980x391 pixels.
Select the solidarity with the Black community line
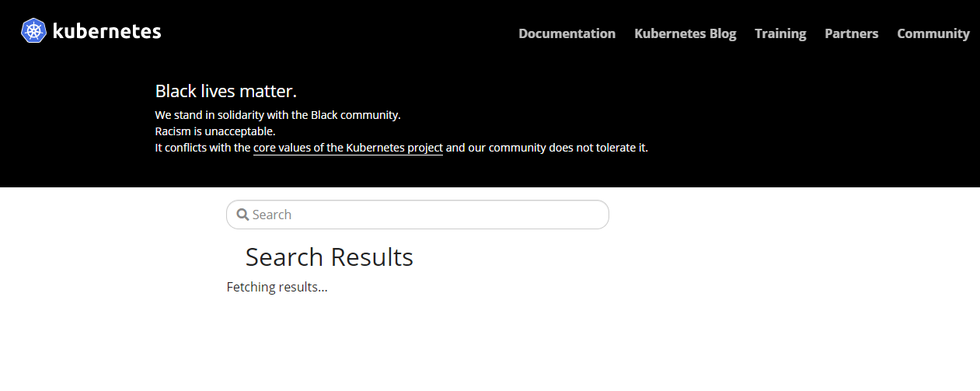point(278,115)
